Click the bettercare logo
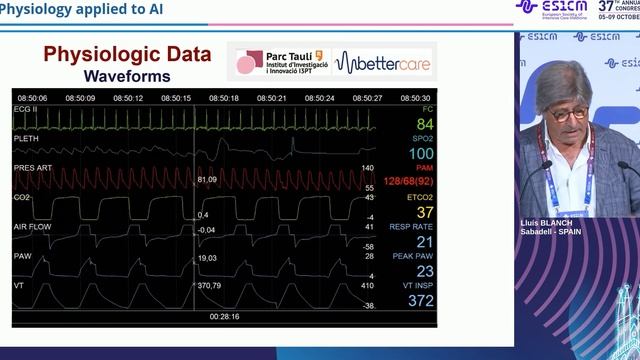Screen dimensions: 640x360 [x=383, y=62]
